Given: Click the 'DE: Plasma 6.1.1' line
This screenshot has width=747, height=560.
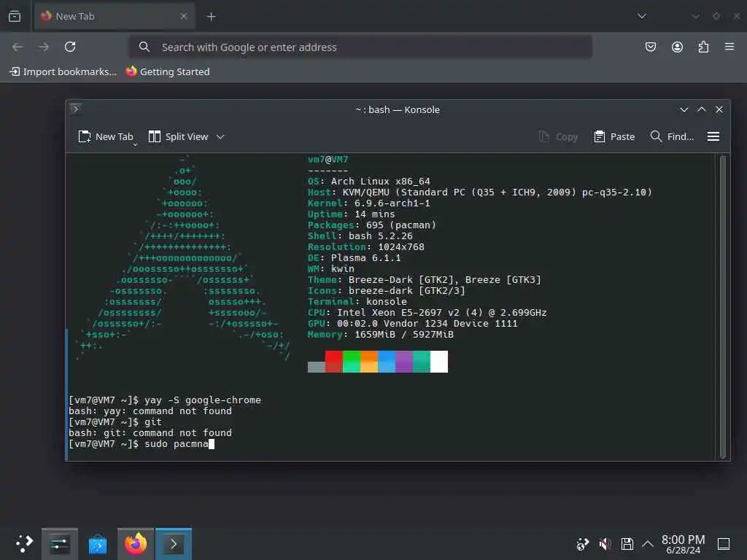Looking at the screenshot, I should coord(355,258).
